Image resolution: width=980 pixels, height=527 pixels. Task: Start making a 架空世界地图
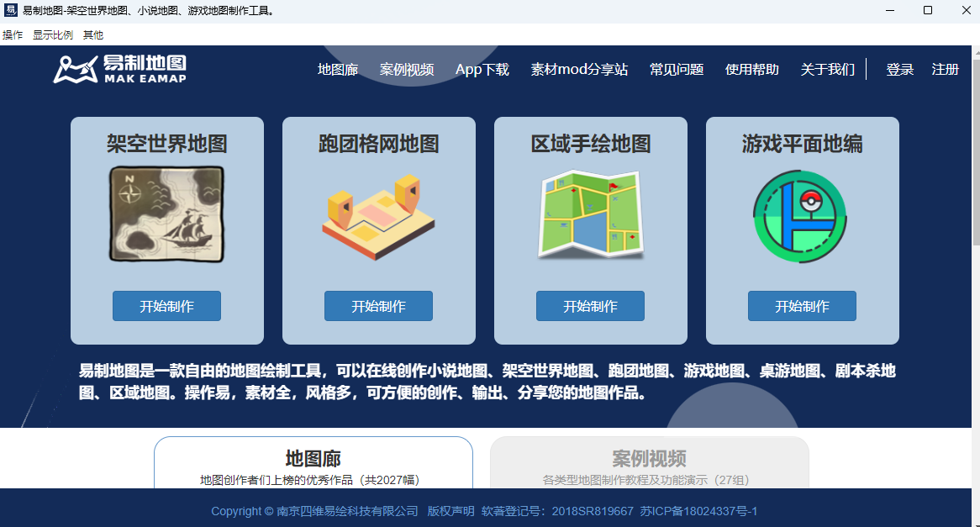coord(166,306)
